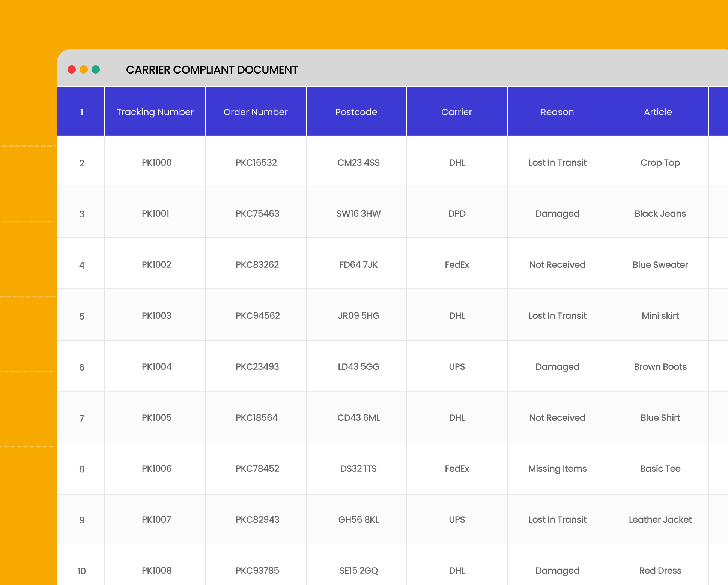Click the Carrier Compliant Document title
This screenshot has height=585, width=728.
coord(212,70)
